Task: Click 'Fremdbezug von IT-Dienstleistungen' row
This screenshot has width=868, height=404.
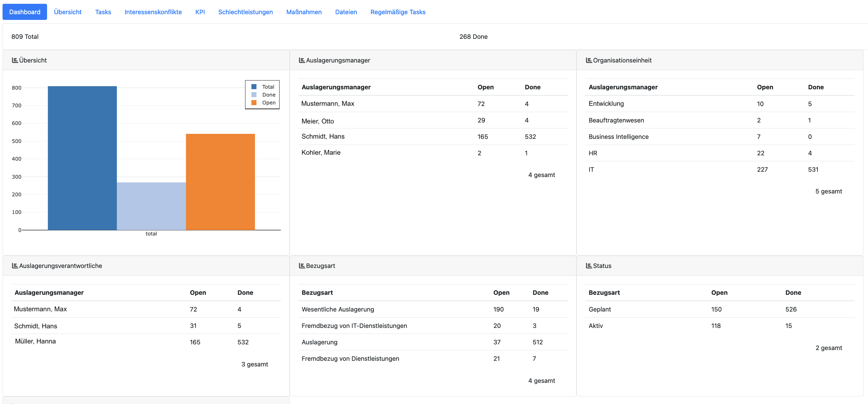Action: [x=433, y=326]
